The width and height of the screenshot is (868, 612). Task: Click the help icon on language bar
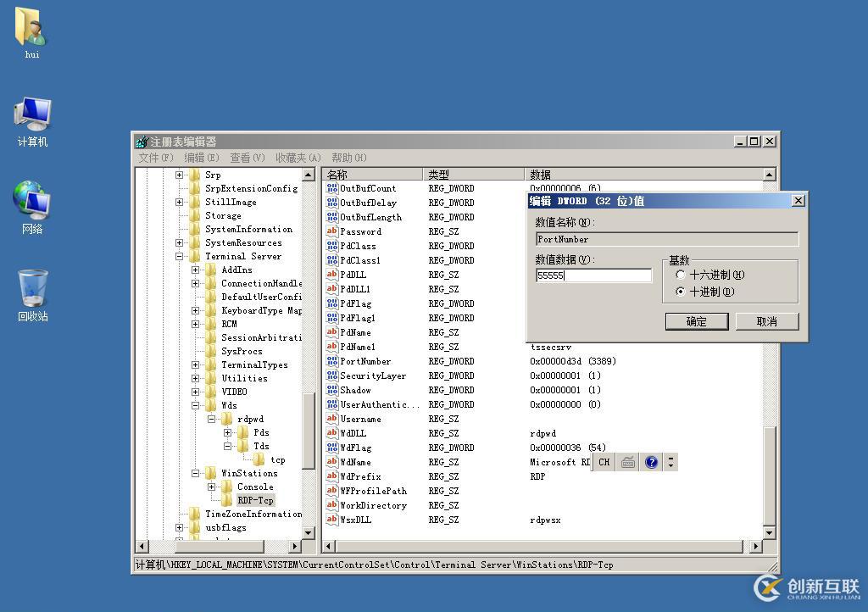651,462
